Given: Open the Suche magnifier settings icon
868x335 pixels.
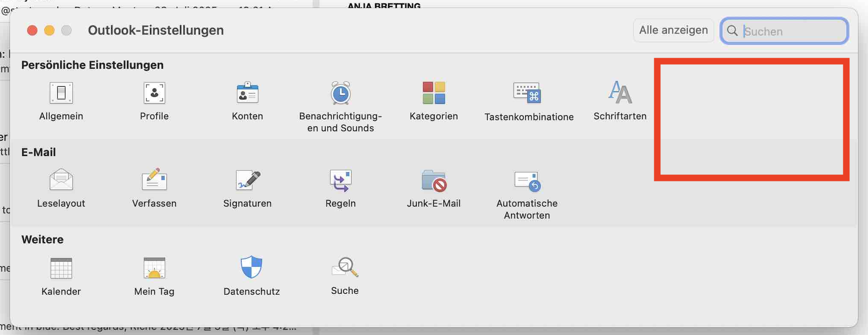Looking at the screenshot, I should coord(345,267).
